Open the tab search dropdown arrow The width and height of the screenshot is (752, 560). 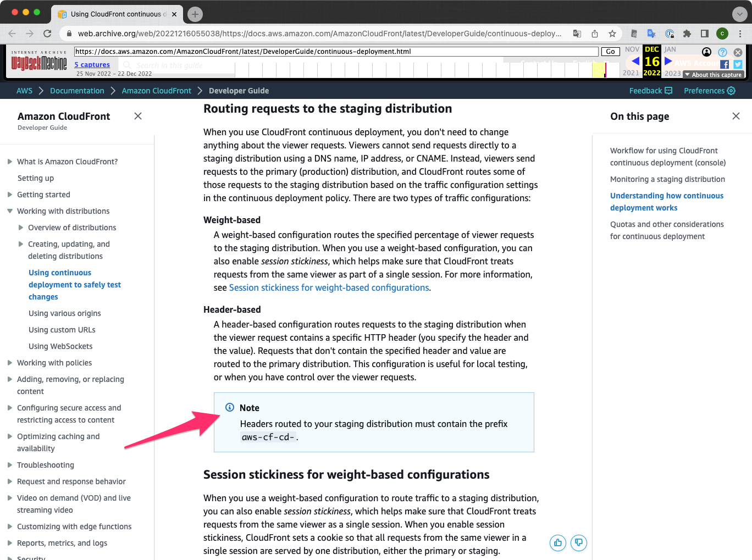point(740,14)
